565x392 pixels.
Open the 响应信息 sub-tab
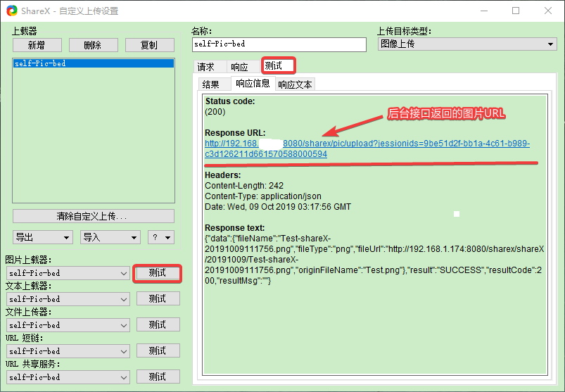coord(253,84)
